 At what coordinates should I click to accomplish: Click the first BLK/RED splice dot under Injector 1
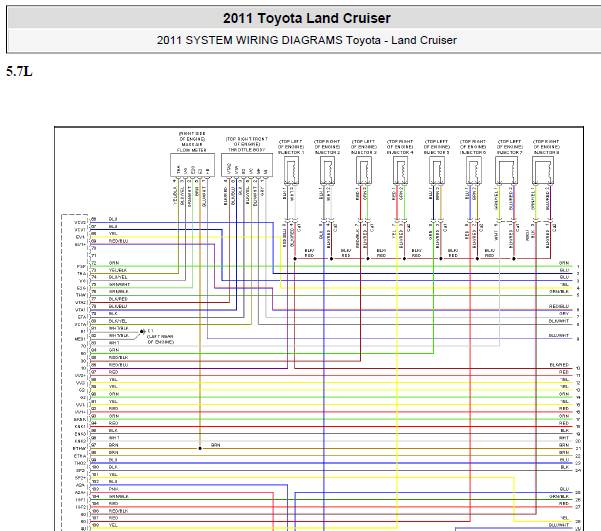295,259
